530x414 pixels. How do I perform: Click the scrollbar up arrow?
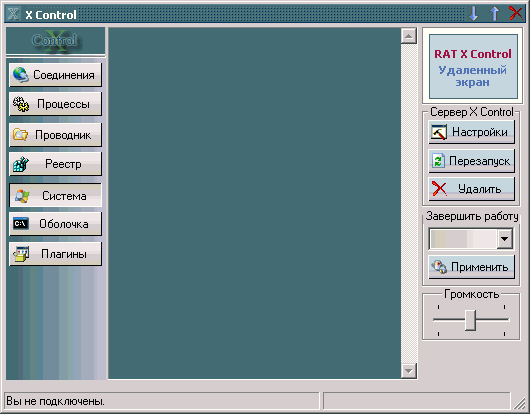409,36
